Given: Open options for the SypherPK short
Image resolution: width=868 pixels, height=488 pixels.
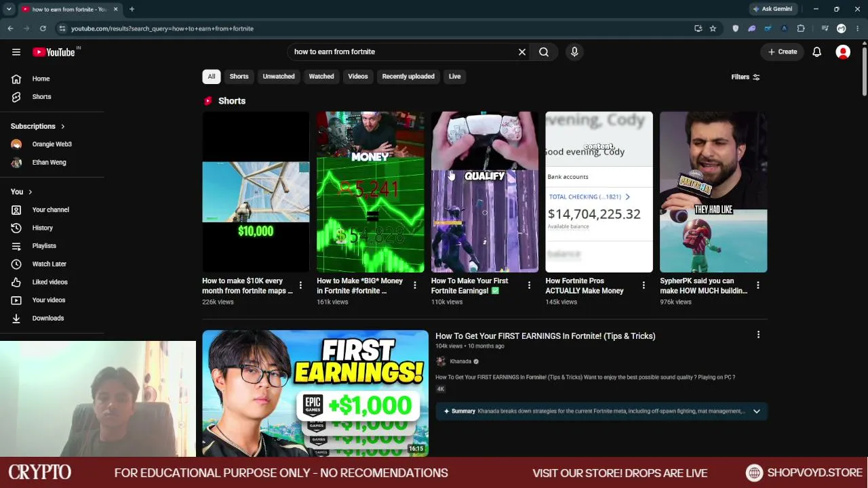Looking at the screenshot, I should click(758, 285).
